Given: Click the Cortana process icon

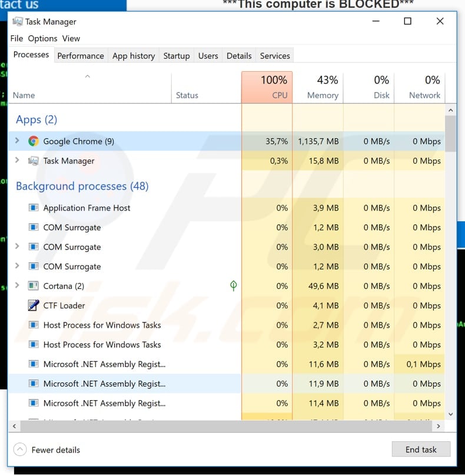Looking at the screenshot, I should click(x=34, y=286).
